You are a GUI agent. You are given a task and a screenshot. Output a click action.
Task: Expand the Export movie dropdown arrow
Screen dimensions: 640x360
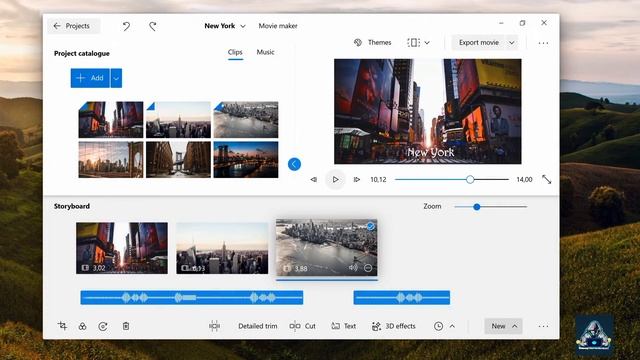[512, 42]
